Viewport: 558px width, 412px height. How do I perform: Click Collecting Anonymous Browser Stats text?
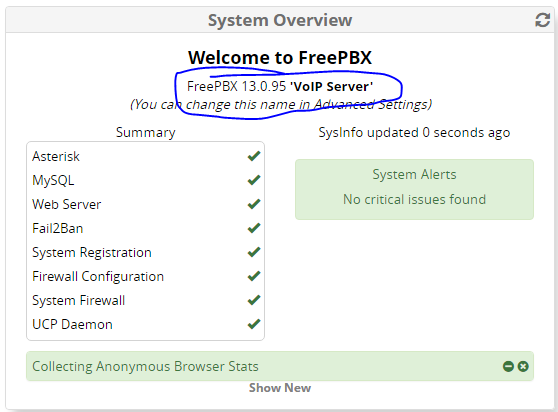click(145, 366)
